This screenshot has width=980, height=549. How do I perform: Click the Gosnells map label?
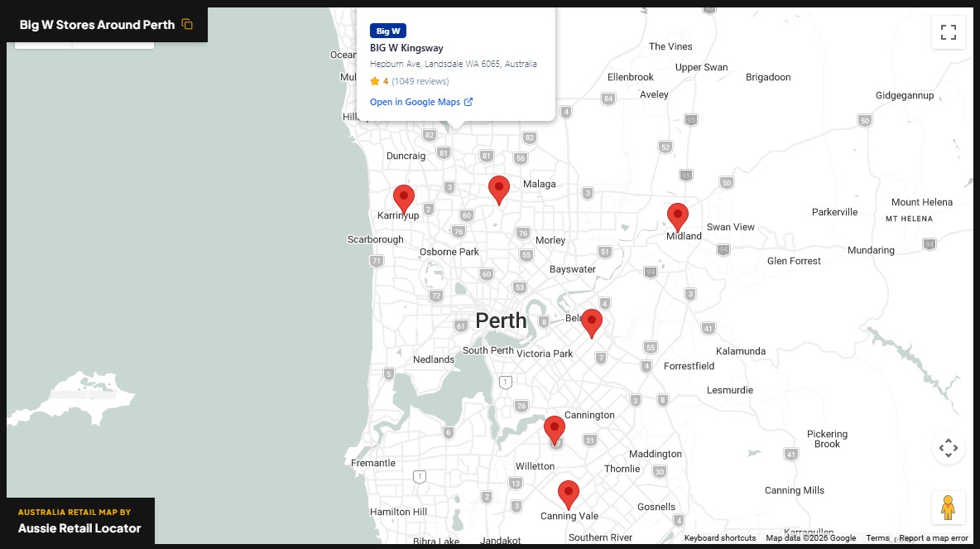pos(656,507)
